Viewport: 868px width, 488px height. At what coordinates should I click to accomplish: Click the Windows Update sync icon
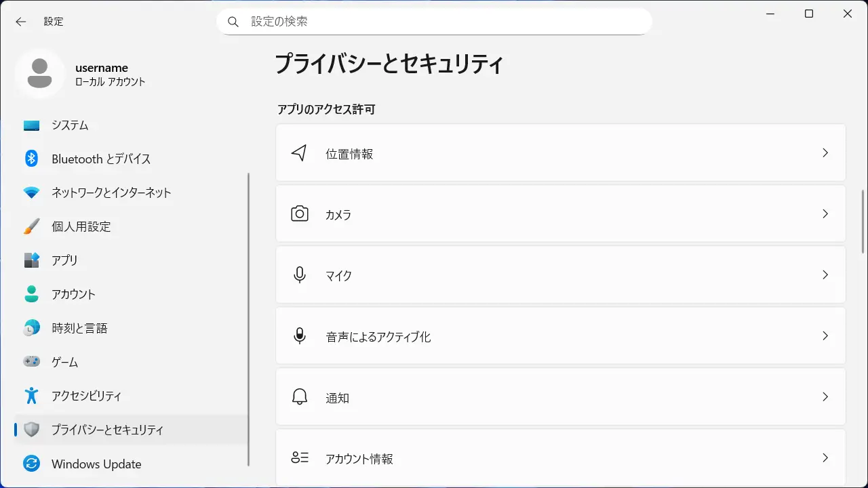click(x=31, y=464)
